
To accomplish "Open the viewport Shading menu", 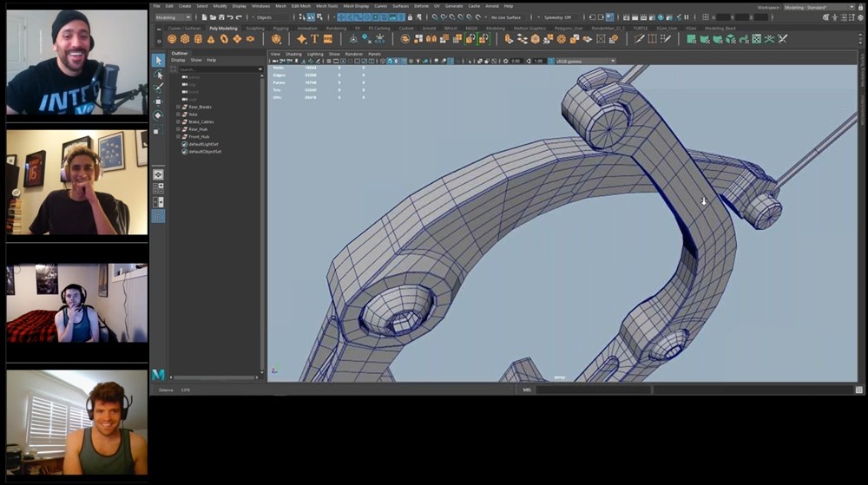I will [293, 54].
